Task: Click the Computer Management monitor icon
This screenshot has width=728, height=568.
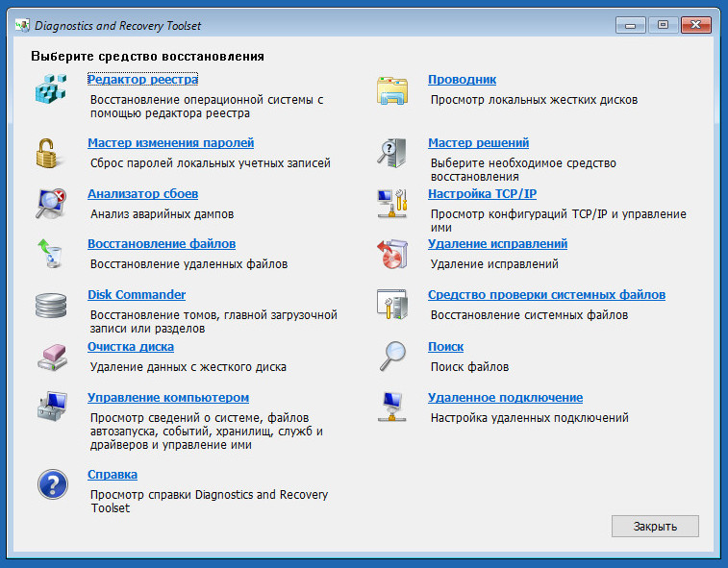Action: (x=50, y=407)
